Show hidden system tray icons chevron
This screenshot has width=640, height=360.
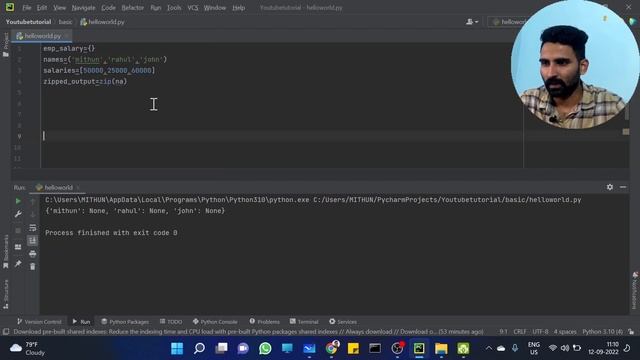pyautogui.click(x=488, y=348)
